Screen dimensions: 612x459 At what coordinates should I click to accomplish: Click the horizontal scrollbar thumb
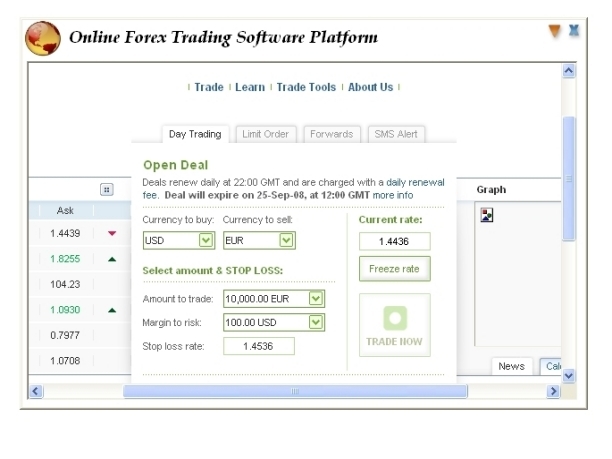tap(295, 391)
